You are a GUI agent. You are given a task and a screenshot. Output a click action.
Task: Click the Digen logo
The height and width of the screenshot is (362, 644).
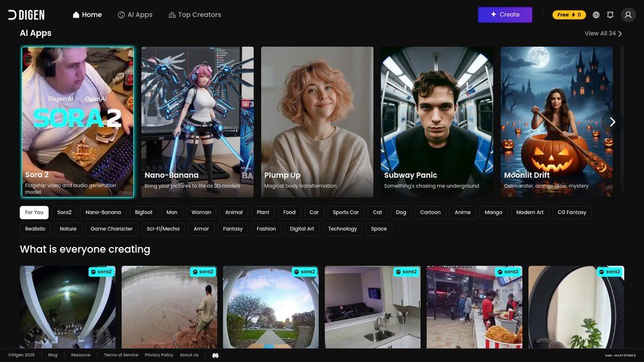[26, 15]
